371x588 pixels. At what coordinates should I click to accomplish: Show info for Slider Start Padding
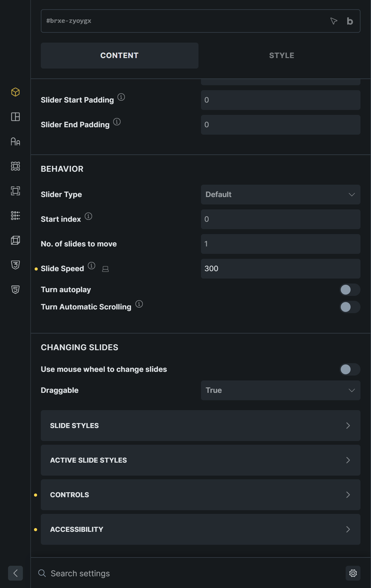click(121, 97)
